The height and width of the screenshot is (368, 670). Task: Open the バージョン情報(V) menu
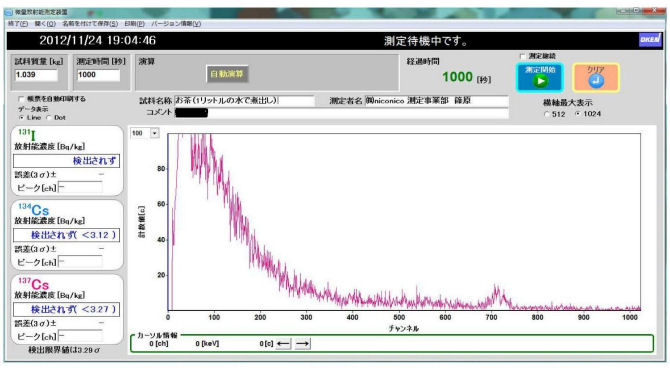click(176, 24)
